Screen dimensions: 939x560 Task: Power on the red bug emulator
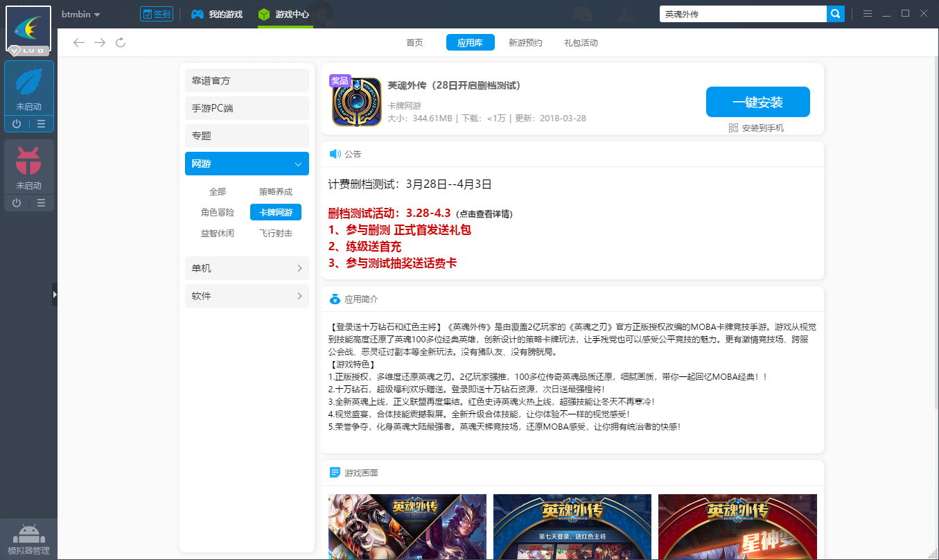tap(17, 203)
